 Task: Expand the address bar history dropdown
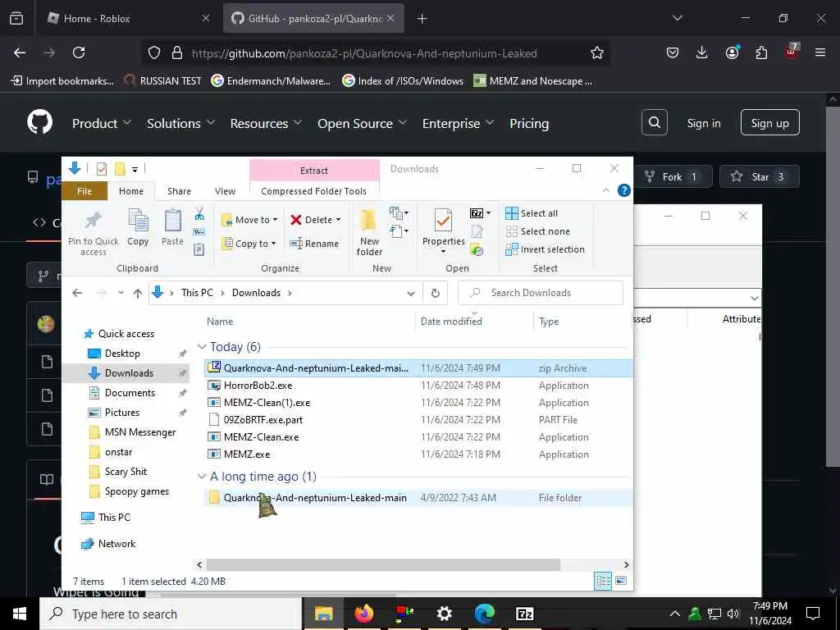click(x=411, y=293)
